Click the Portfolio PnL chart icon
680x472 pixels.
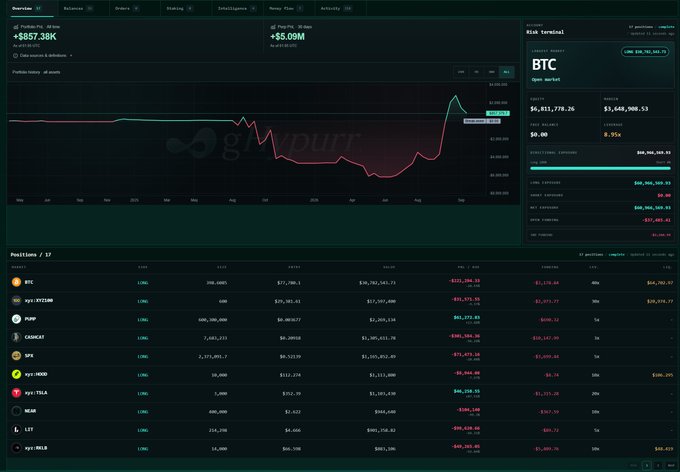point(16,27)
